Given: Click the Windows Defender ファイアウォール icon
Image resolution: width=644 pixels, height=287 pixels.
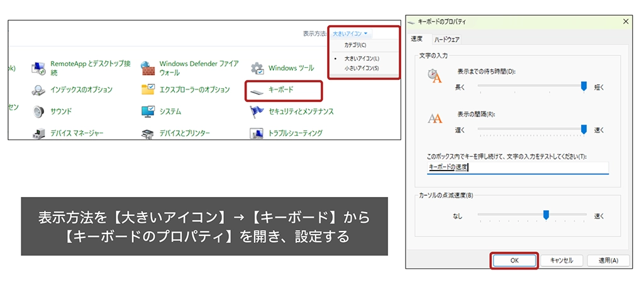Looking at the screenshot, I should (148, 68).
